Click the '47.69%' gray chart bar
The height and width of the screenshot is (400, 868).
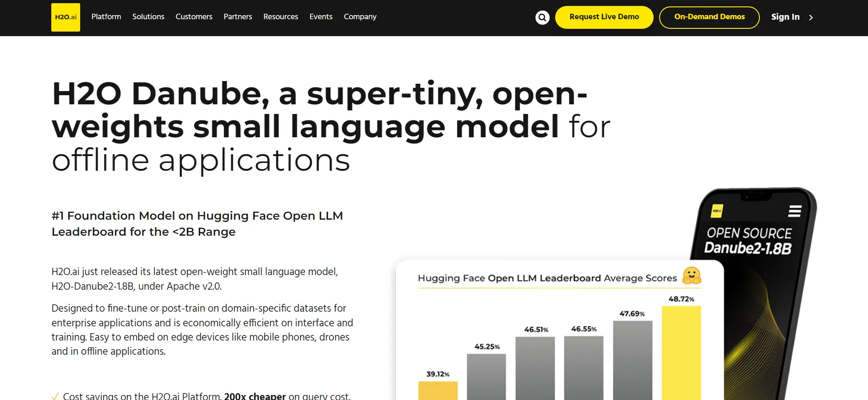tap(633, 360)
